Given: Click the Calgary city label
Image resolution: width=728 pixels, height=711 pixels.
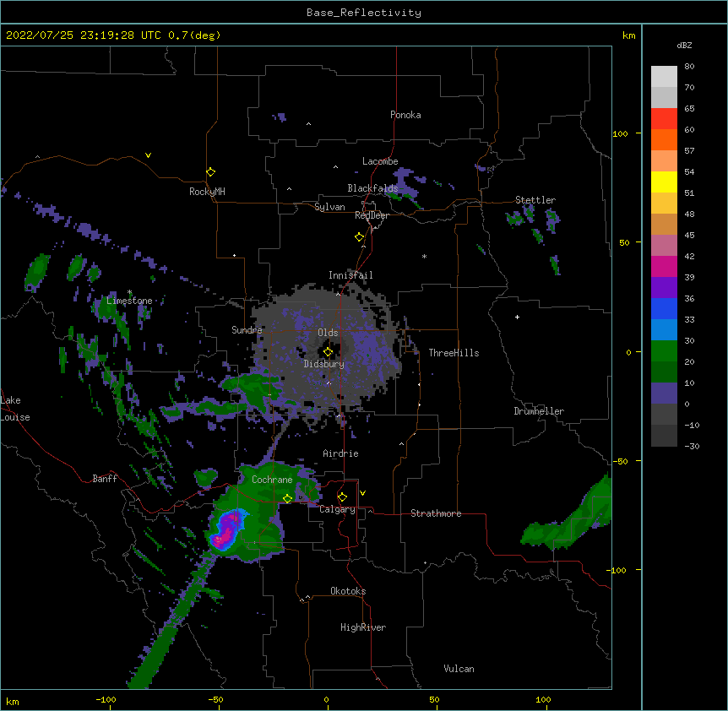Looking at the screenshot, I should click(x=338, y=509).
